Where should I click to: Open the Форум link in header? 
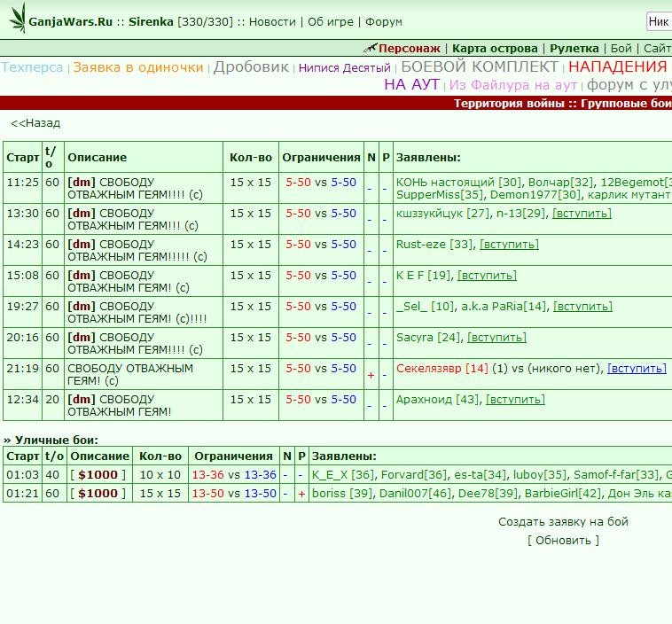384,22
